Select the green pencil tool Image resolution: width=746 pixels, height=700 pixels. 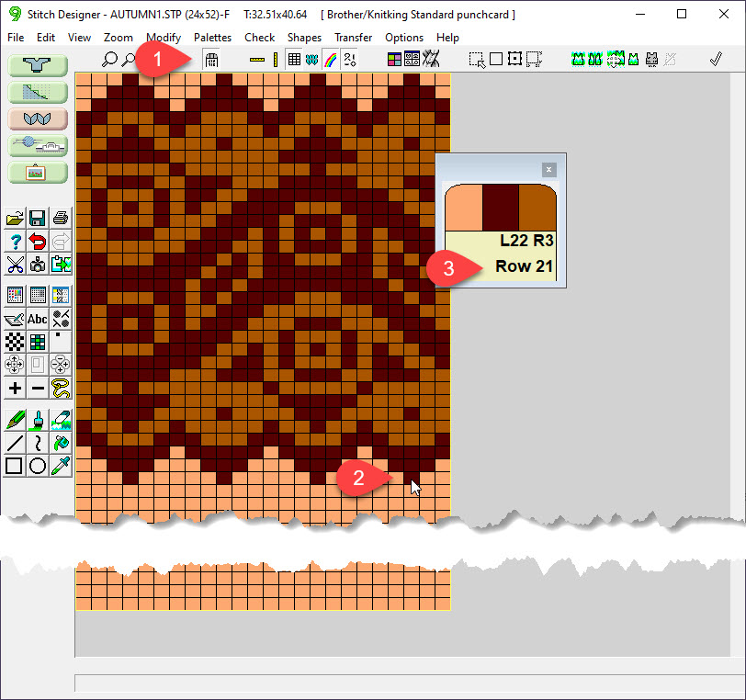[15, 420]
